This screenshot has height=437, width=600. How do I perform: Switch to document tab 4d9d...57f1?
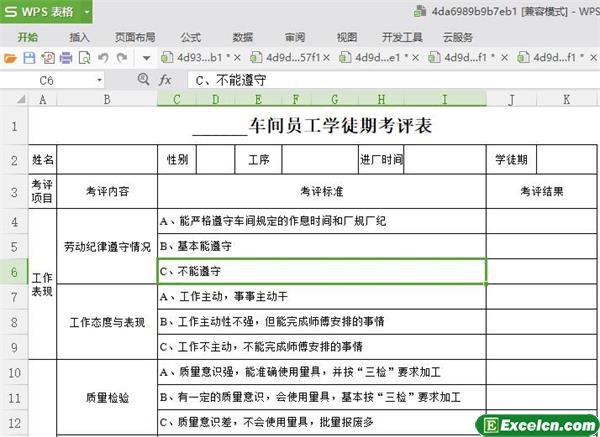click(285, 57)
